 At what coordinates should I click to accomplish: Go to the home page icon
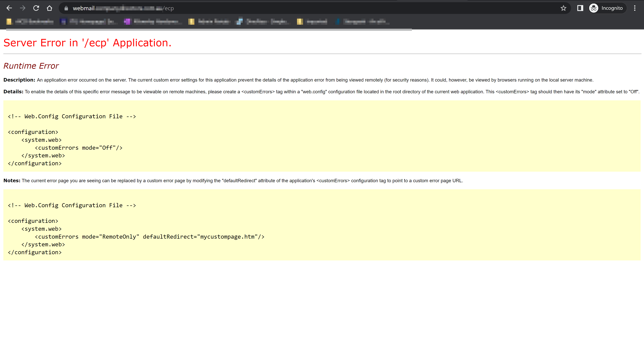coord(49,8)
